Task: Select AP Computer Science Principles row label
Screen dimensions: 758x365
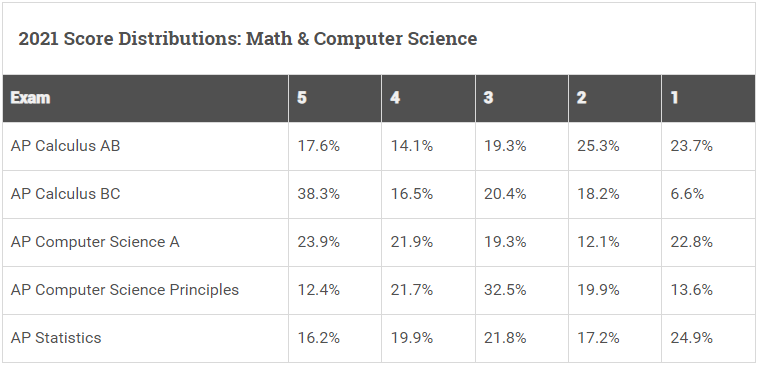Action: pos(125,290)
